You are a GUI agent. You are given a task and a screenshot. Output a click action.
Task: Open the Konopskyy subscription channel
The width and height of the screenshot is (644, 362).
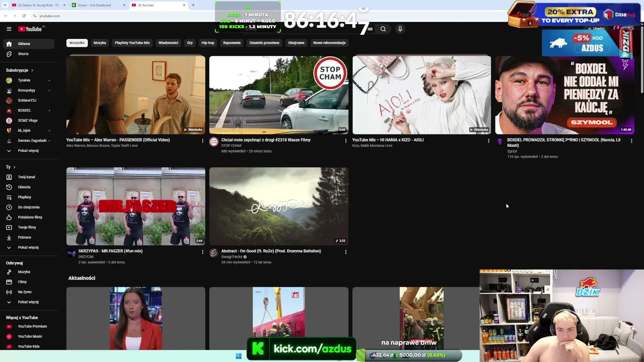click(28, 90)
